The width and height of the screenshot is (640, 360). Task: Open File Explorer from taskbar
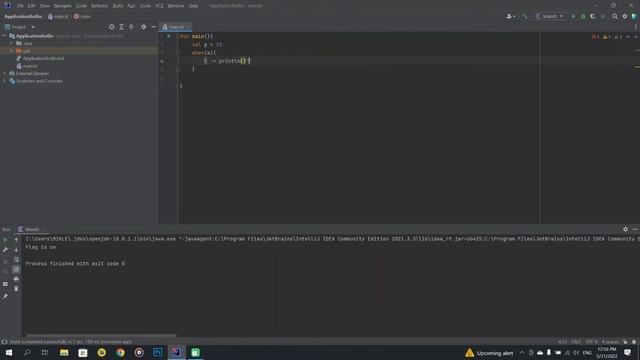[64, 353]
